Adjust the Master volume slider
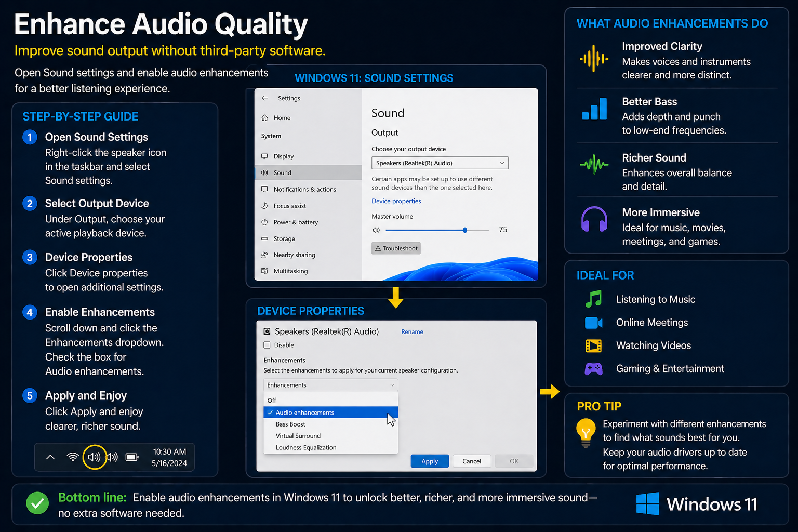The image size is (798, 532). pyautogui.click(x=437, y=230)
